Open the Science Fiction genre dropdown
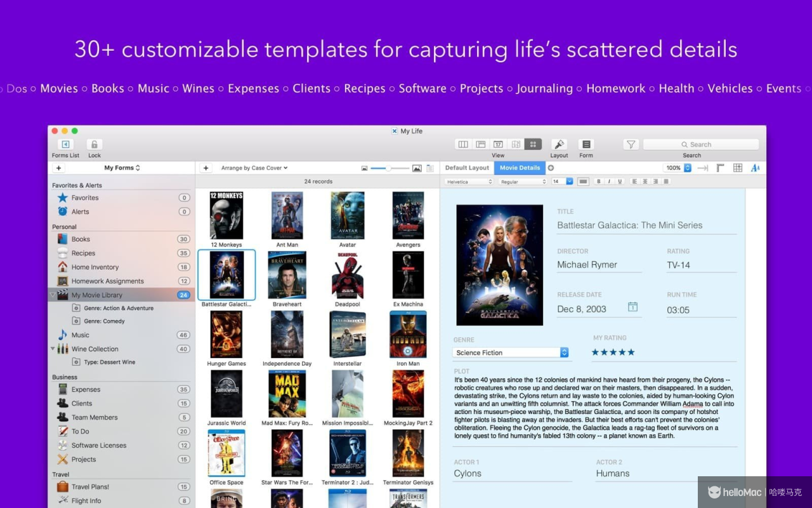The image size is (812, 508). [x=511, y=352]
